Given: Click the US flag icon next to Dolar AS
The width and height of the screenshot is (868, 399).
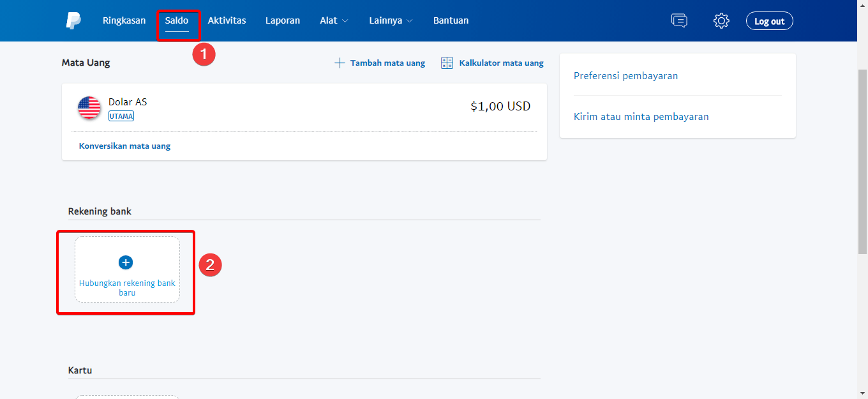Looking at the screenshot, I should pyautogui.click(x=89, y=107).
